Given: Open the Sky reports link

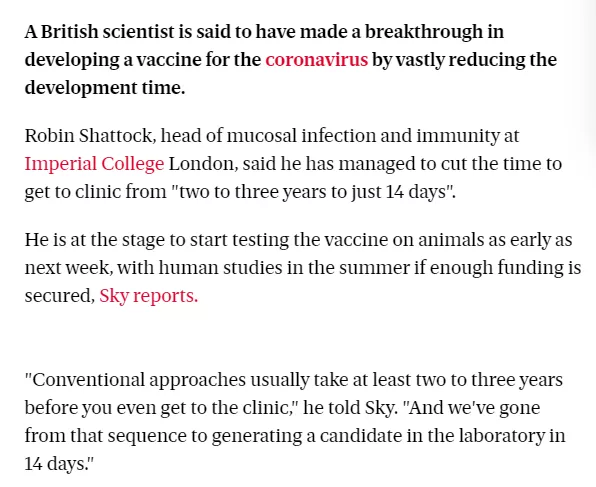Looking at the screenshot, I should (149, 296).
